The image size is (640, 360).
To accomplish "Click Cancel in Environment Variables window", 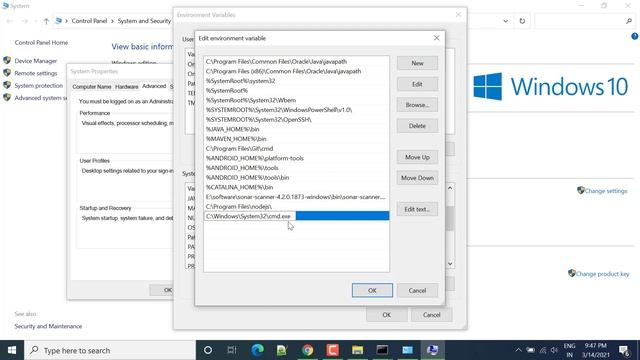I will click(431, 315).
